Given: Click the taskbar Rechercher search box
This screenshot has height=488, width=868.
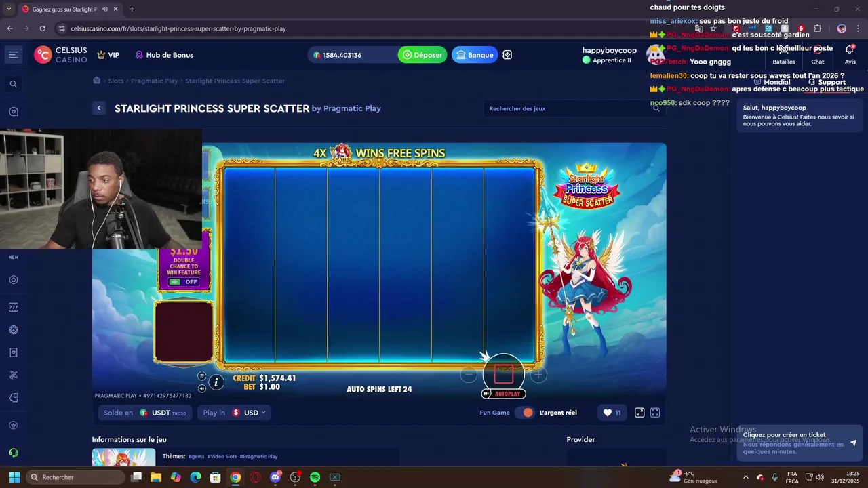Looking at the screenshot, I should [75, 477].
